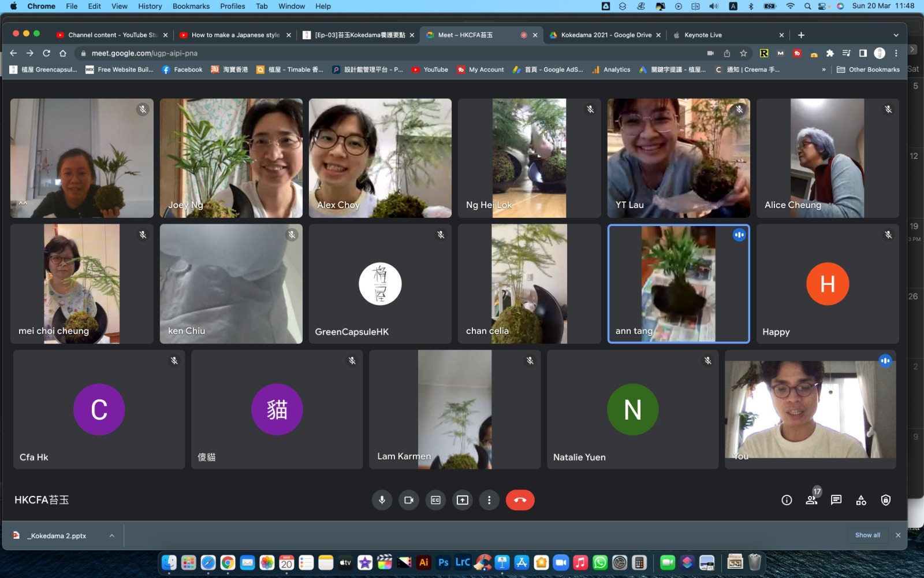The width and height of the screenshot is (924, 578).
Task: Open host controls shield icon
Action: pos(886,500)
